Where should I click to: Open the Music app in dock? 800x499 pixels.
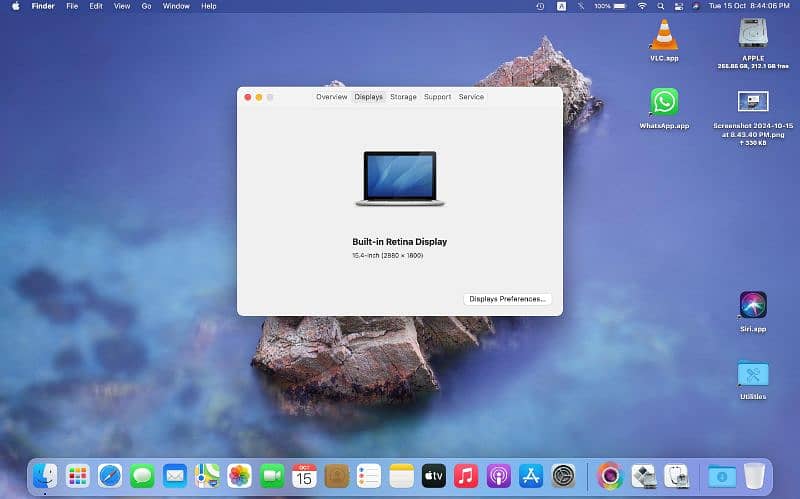[465, 476]
